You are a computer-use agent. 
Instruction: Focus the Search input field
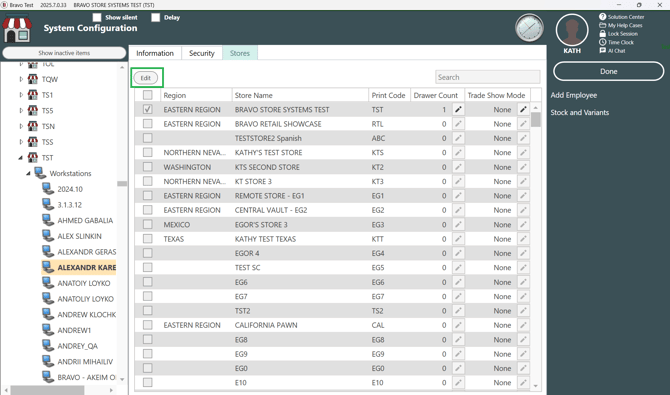click(488, 77)
